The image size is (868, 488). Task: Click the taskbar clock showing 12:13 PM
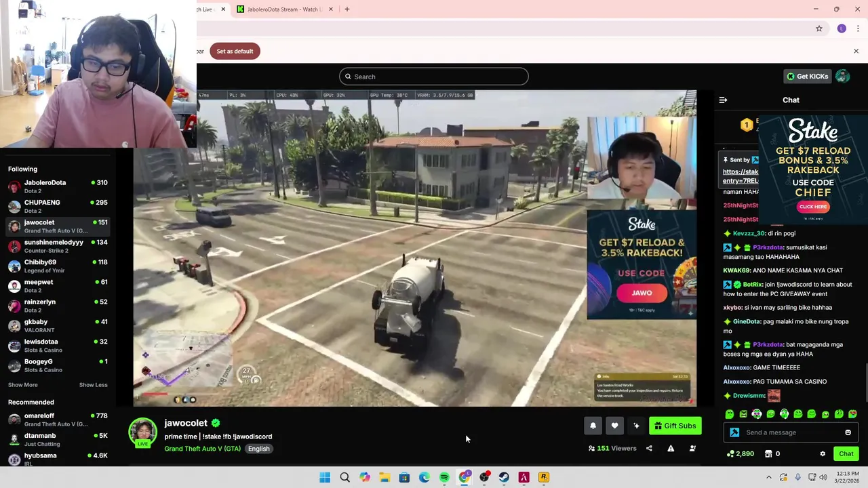pyautogui.click(x=849, y=477)
